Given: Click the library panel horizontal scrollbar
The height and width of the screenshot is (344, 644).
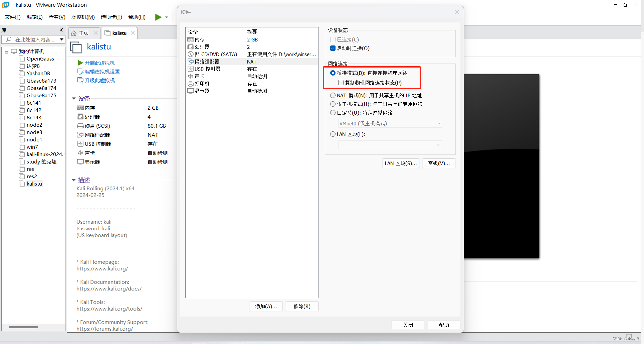Looking at the screenshot, I should click(x=23, y=327).
